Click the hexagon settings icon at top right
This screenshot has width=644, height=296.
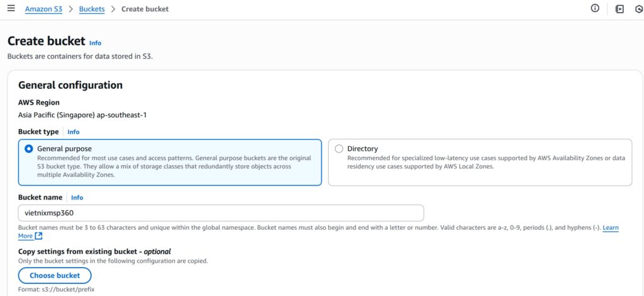(640, 9)
